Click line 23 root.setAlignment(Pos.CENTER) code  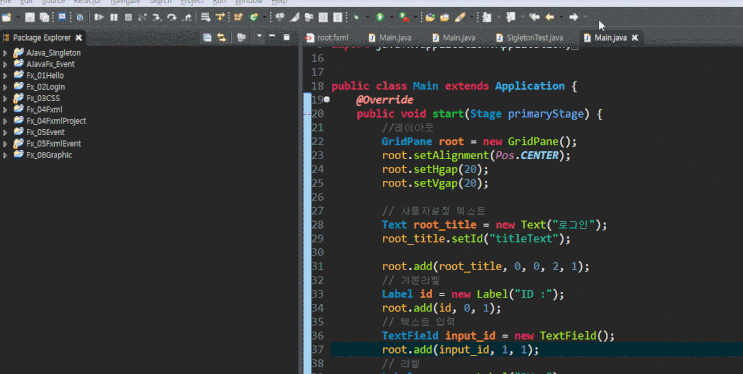tap(476, 155)
